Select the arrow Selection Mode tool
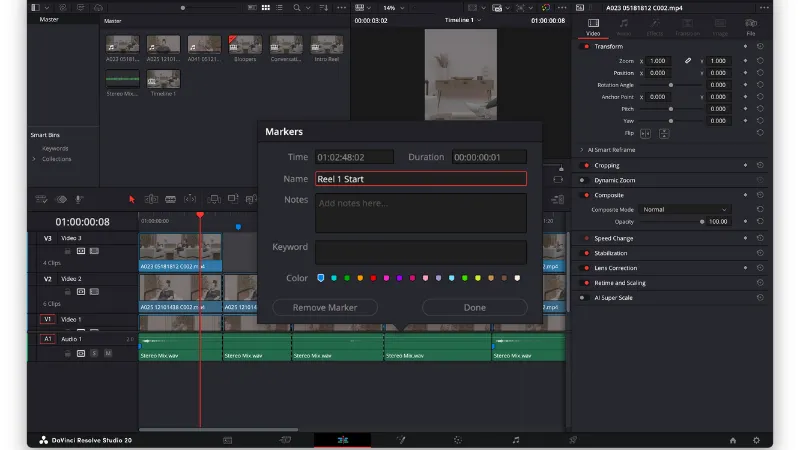The height and width of the screenshot is (450, 800). 132,199
